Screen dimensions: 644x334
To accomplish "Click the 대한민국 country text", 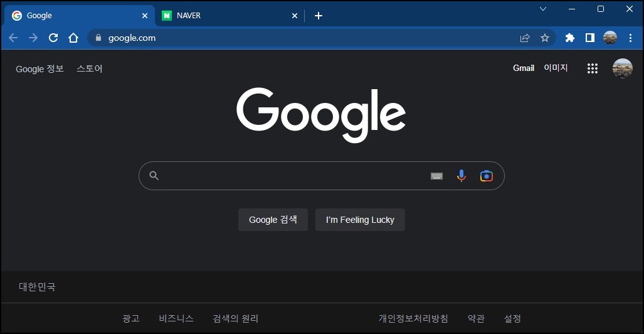I will (37, 287).
